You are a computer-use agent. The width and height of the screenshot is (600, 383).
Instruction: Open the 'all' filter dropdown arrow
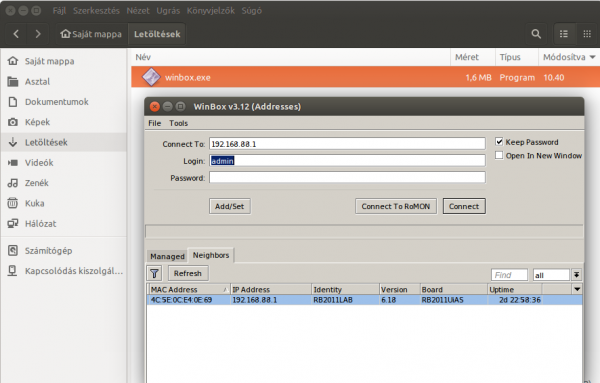click(576, 275)
